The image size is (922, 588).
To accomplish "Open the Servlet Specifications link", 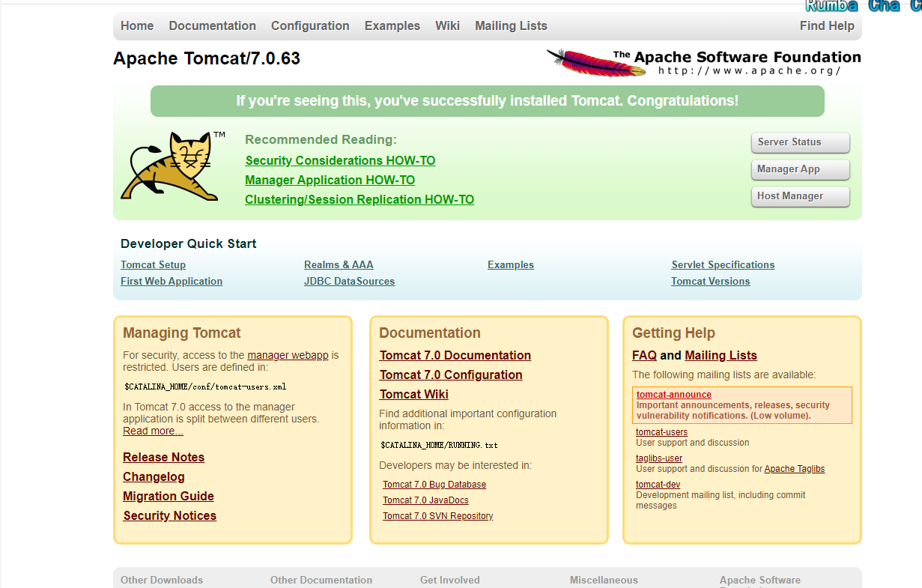I will (x=723, y=264).
